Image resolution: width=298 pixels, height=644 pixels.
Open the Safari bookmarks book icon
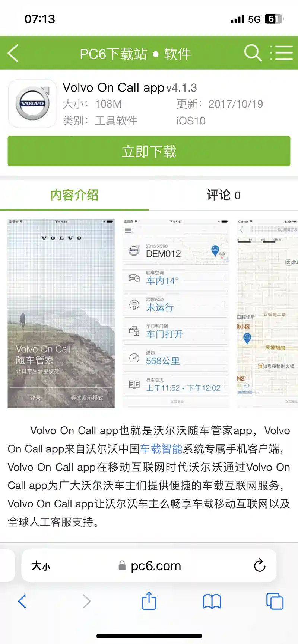(212, 601)
